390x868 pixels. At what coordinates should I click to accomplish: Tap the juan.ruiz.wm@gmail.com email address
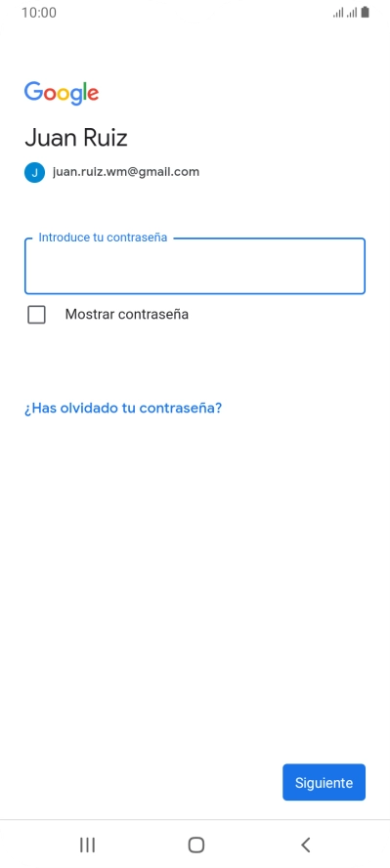(x=126, y=172)
